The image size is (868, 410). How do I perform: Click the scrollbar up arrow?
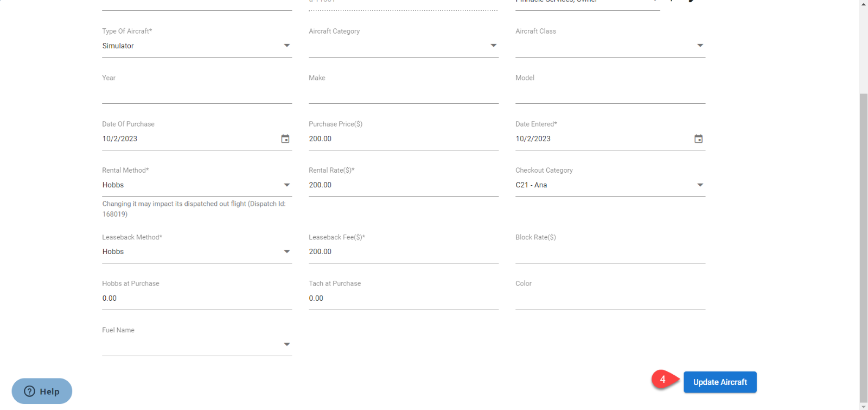(x=863, y=3)
